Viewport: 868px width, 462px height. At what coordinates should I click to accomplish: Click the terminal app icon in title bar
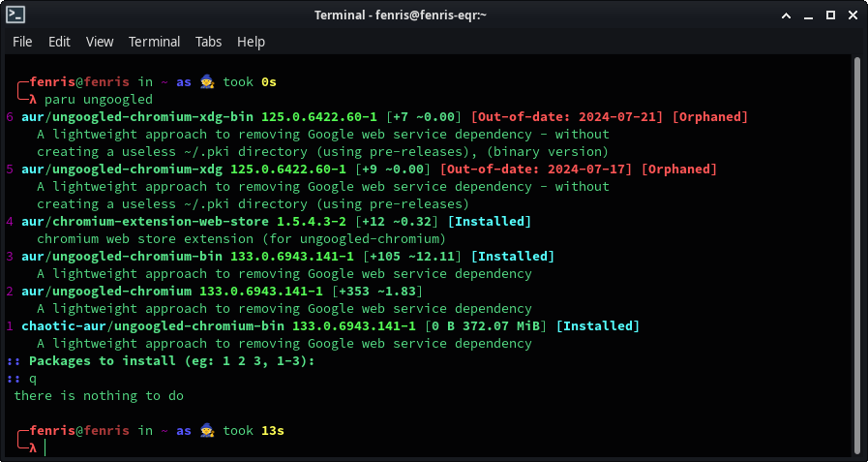(x=15, y=15)
